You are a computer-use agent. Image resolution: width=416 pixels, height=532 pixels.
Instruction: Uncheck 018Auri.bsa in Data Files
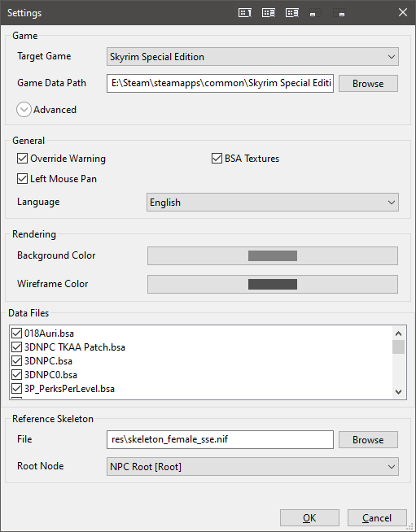[16, 334]
